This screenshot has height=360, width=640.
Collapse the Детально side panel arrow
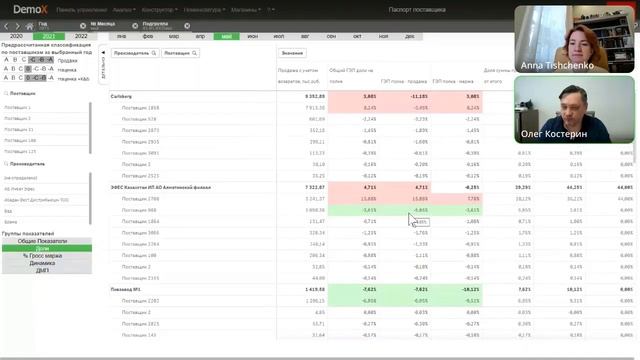(103, 53)
